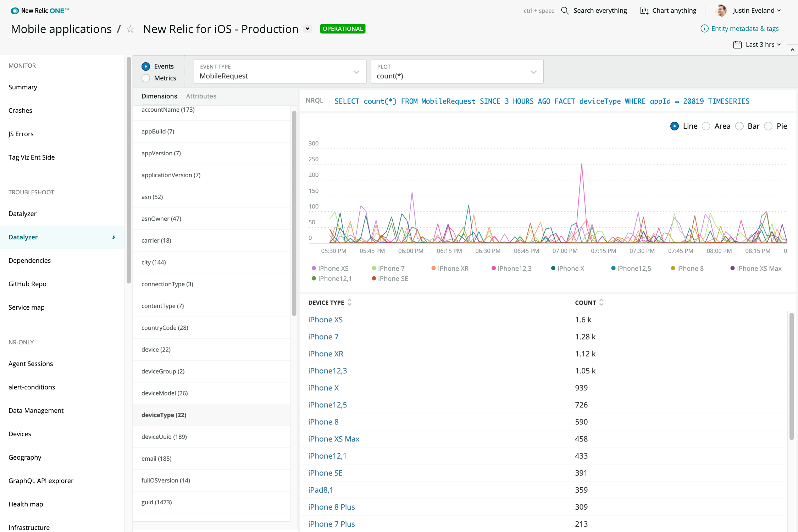Open the Chart anything chart icon
Viewport: 798px width, 532px height.
click(x=644, y=11)
